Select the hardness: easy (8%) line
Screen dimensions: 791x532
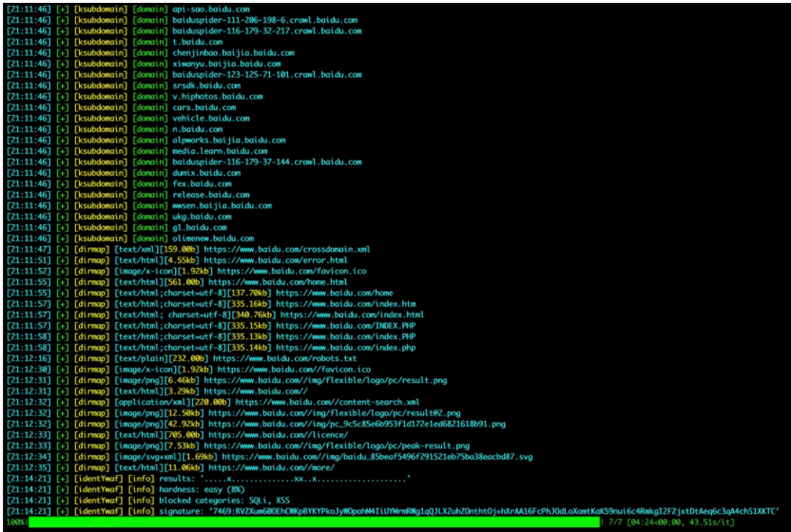coord(202,489)
